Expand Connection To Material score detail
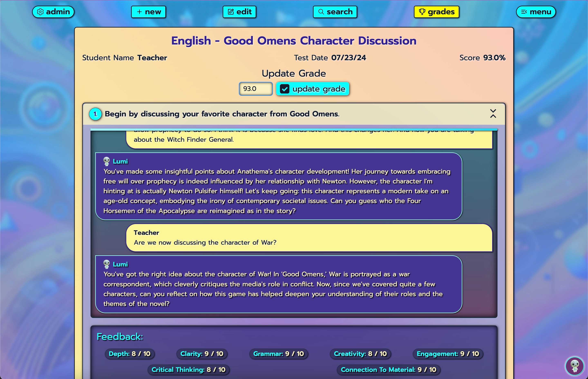Image resolution: width=588 pixels, height=379 pixels. click(x=388, y=369)
